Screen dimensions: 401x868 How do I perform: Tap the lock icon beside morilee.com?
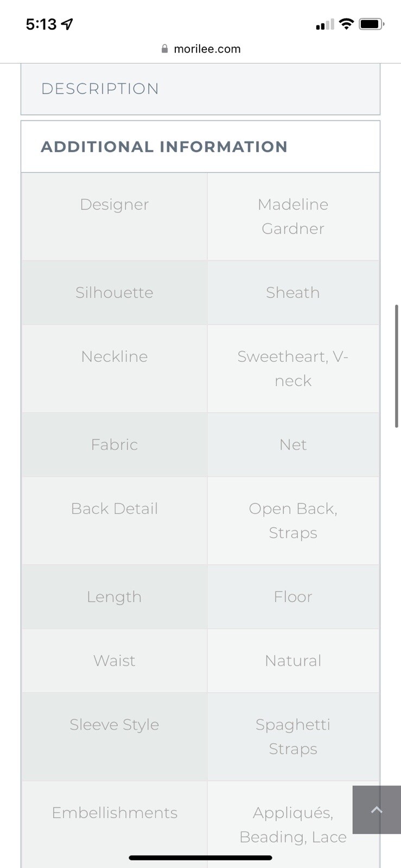click(164, 49)
